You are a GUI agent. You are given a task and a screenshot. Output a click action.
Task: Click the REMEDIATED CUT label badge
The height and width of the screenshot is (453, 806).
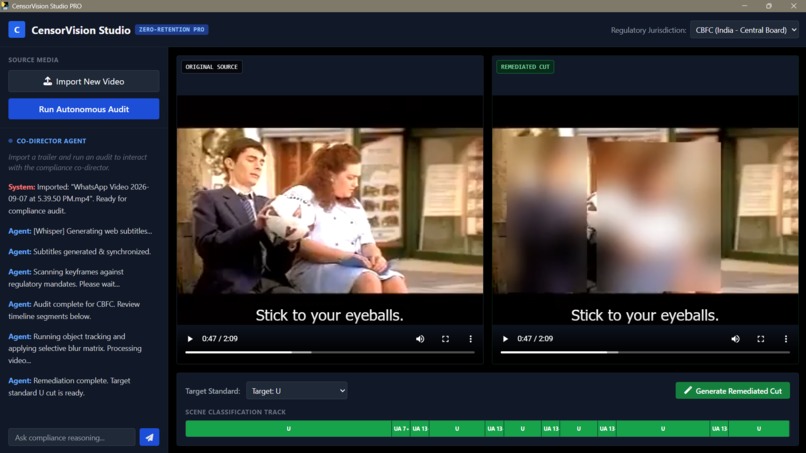click(525, 67)
